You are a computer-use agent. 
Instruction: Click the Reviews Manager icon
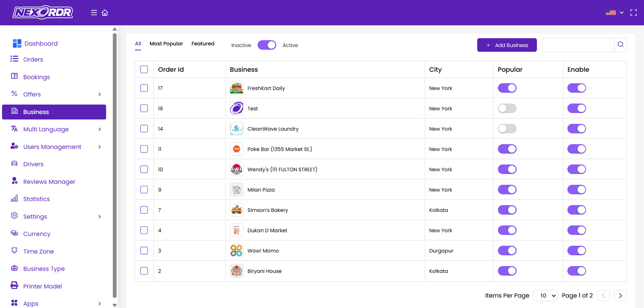[x=14, y=181]
